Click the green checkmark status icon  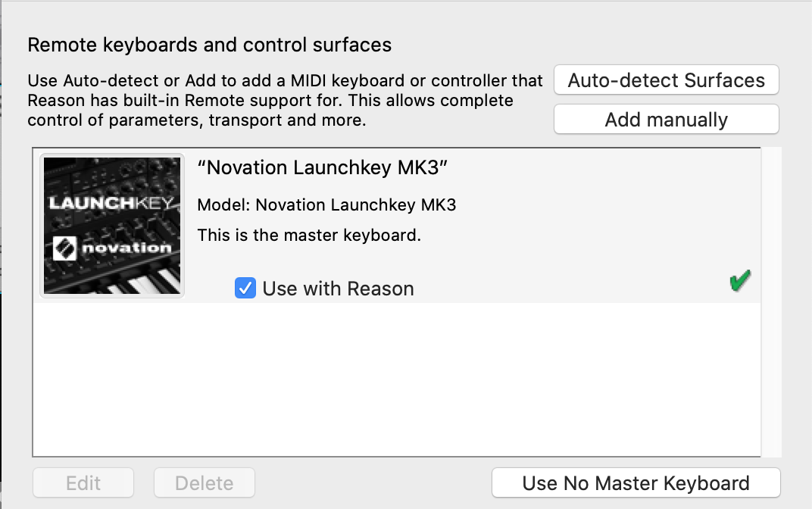click(x=739, y=280)
